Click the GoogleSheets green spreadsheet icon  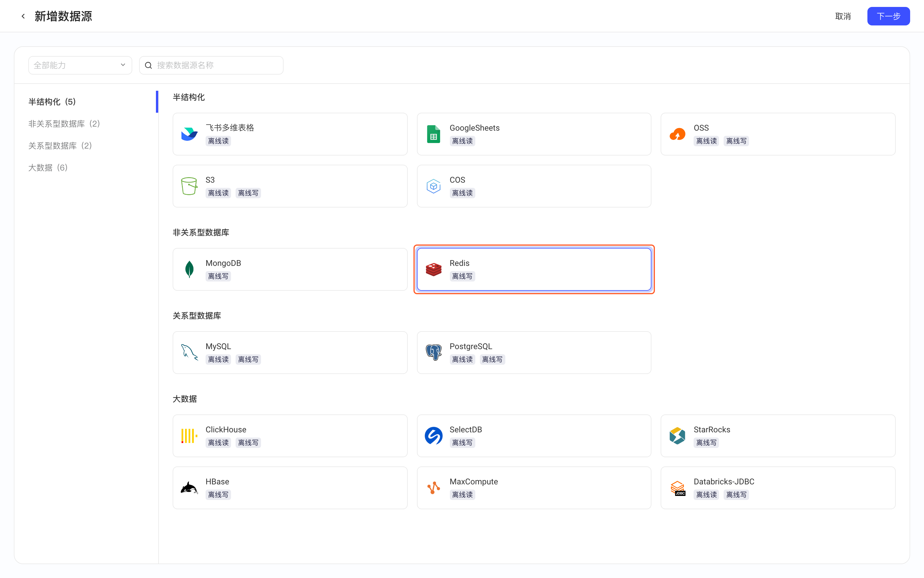click(433, 134)
